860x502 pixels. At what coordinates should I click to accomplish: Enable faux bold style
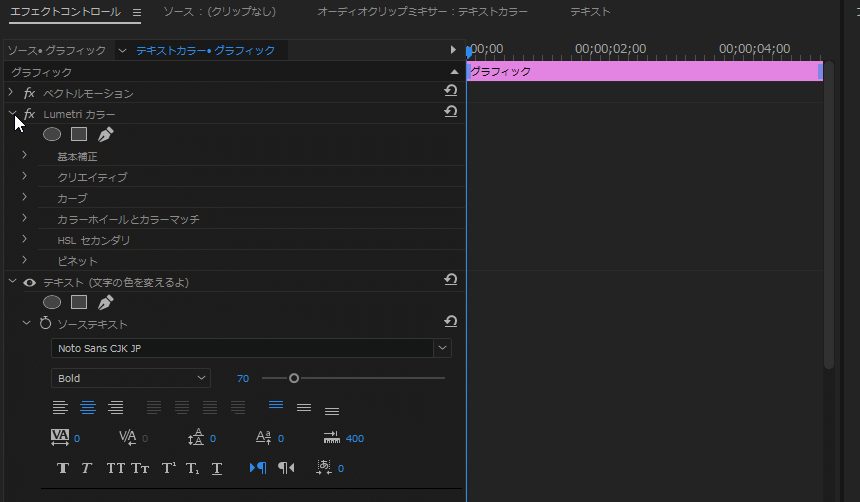63,468
